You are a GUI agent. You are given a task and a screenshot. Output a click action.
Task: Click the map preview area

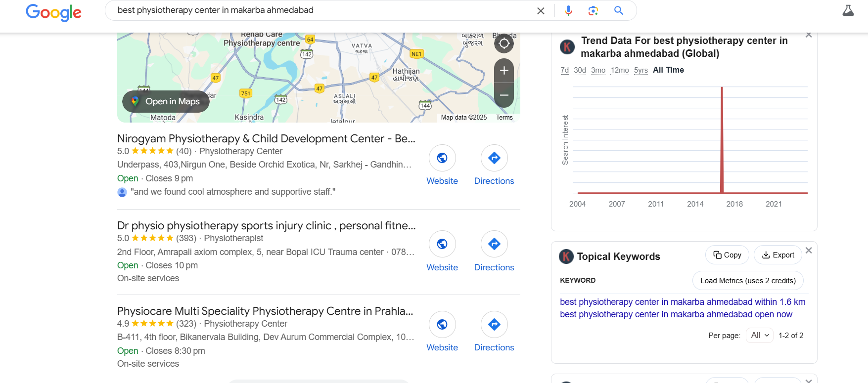pyautogui.click(x=319, y=78)
